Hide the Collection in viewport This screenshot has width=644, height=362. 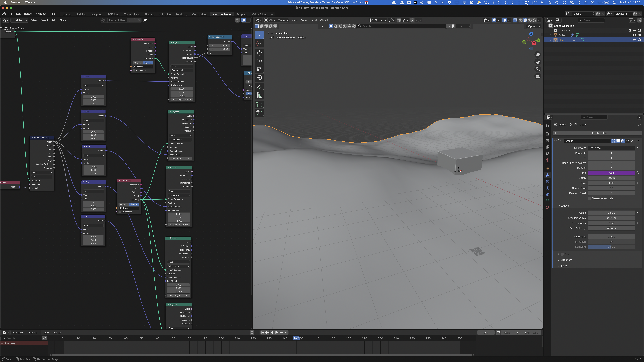(634, 30)
